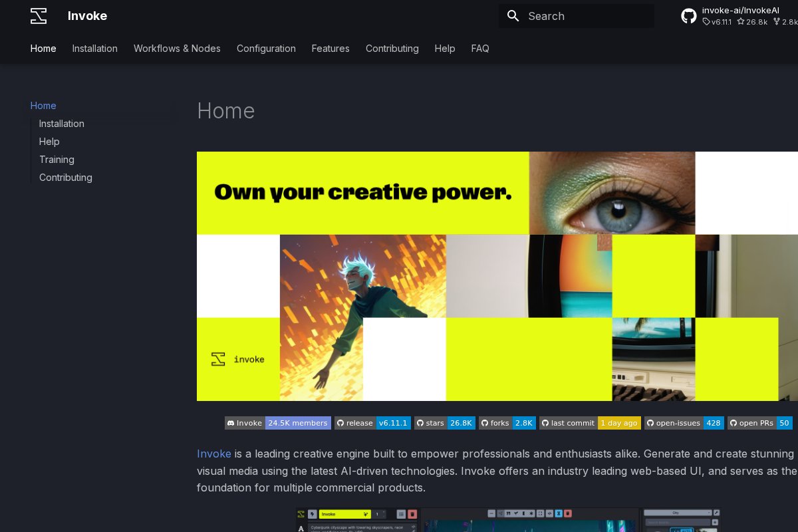This screenshot has width=798, height=532.
Task: Open Features in the top navigation
Action: tap(331, 49)
